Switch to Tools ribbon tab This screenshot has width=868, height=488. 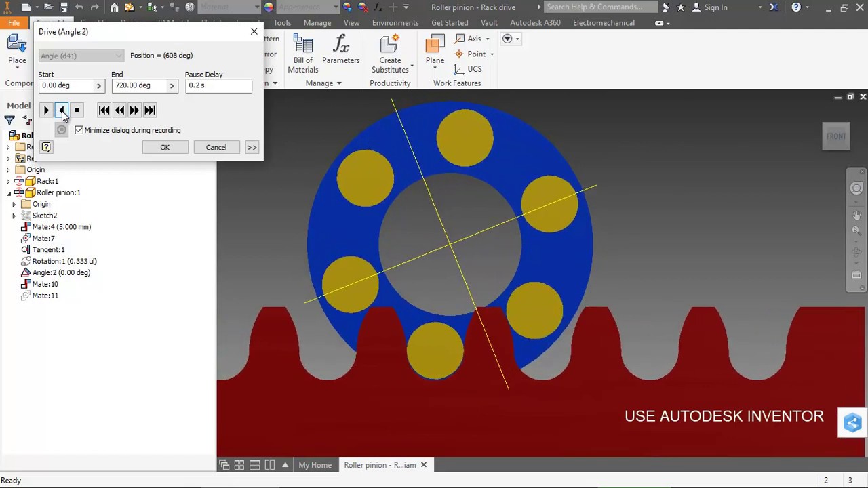click(x=282, y=22)
